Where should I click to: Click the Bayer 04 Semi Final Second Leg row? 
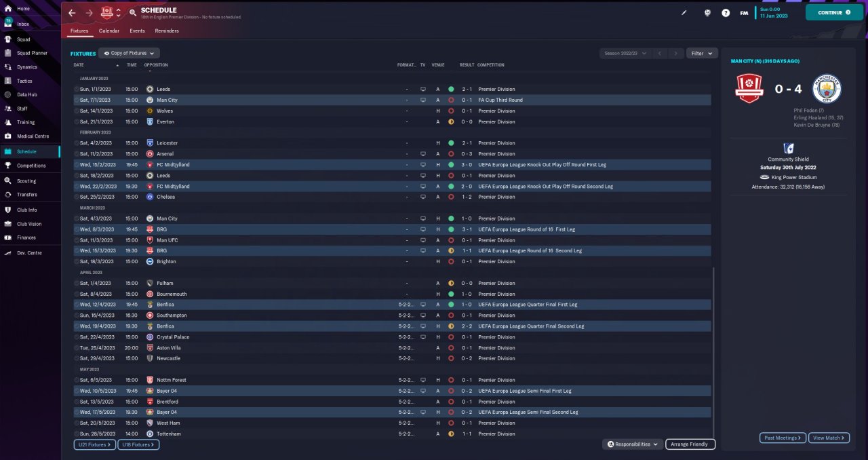pos(392,412)
